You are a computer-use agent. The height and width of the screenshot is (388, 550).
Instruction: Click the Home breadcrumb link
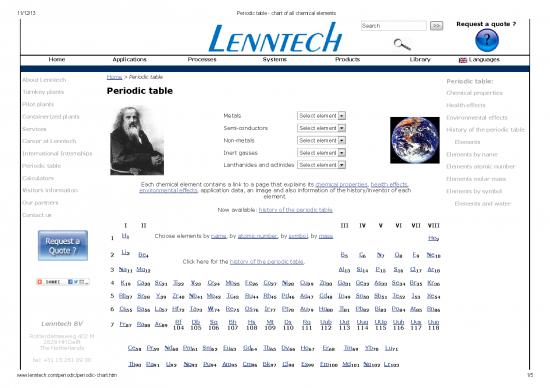tap(114, 77)
